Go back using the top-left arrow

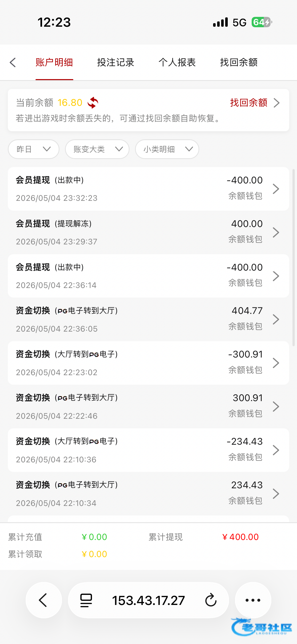(13, 62)
